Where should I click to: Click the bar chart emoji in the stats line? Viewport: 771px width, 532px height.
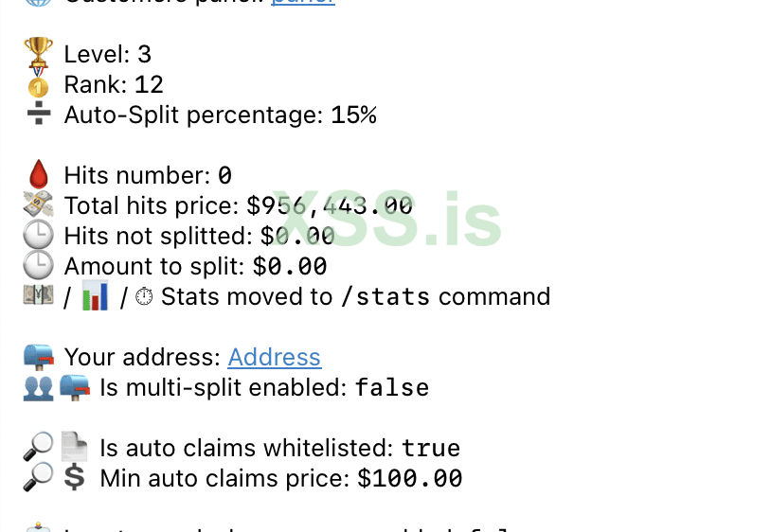coord(96,296)
